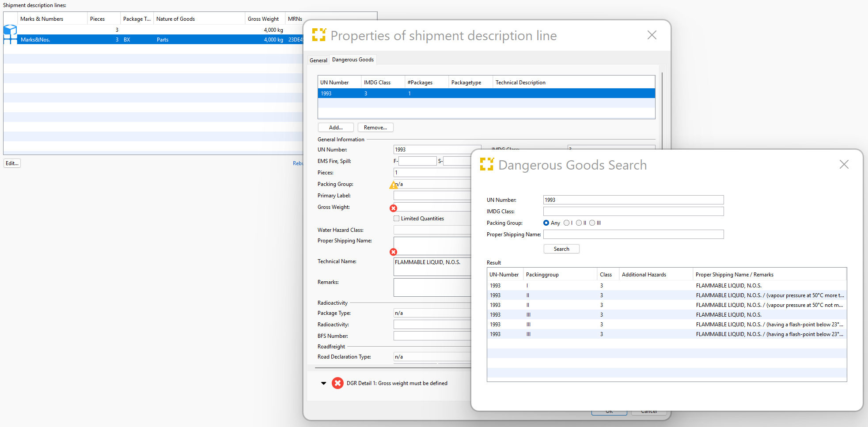The image size is (868, 427).
Task: Click the red error icon beside Proper Shipping Name
Action: [393, 252]
